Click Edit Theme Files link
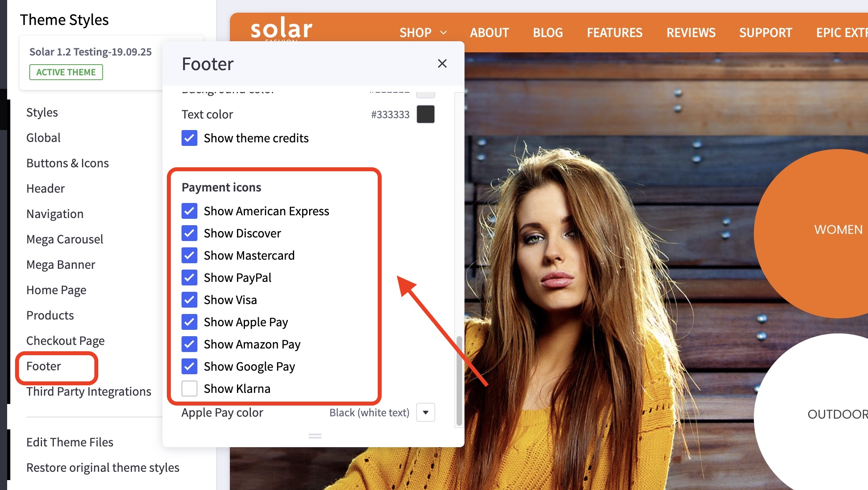The height and width of the screenshot is (490, 868). coord(70,442)
